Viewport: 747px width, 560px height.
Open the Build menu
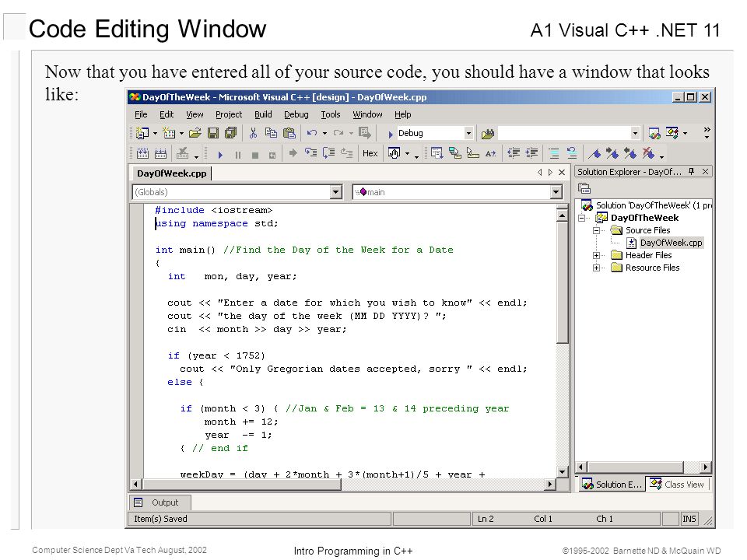click(263, 114)
